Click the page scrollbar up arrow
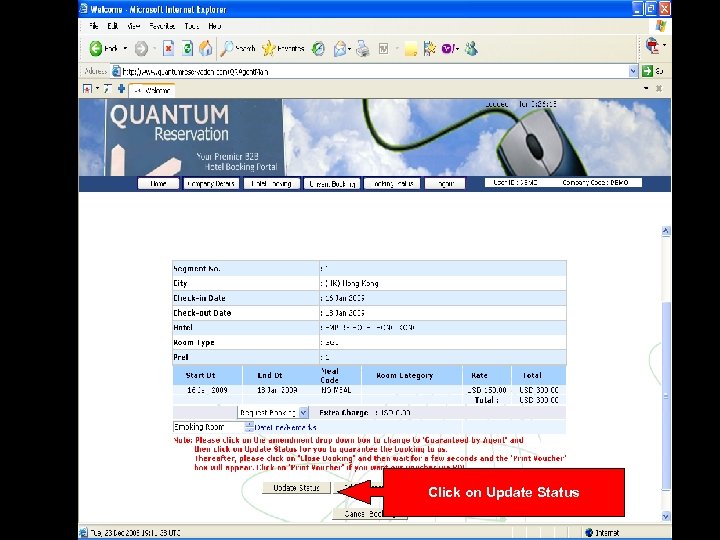This screenshot has width=720, height=540. tap(666, 231)
